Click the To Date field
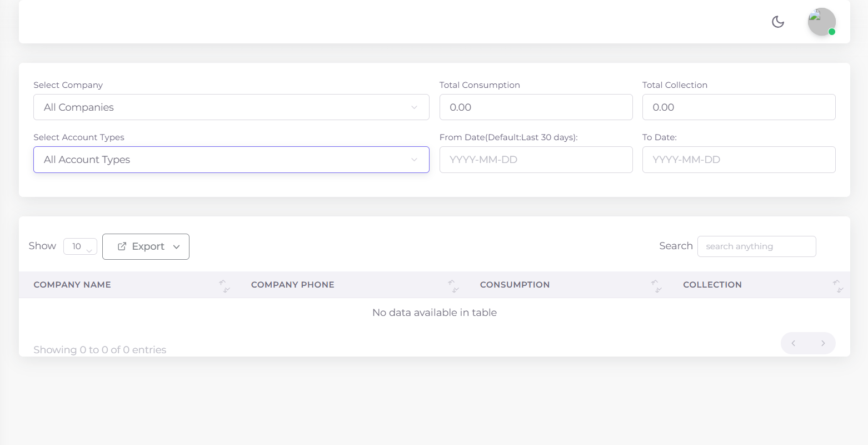Image resolution: width=868 pixels, height=445 pixels. point(739,160)
